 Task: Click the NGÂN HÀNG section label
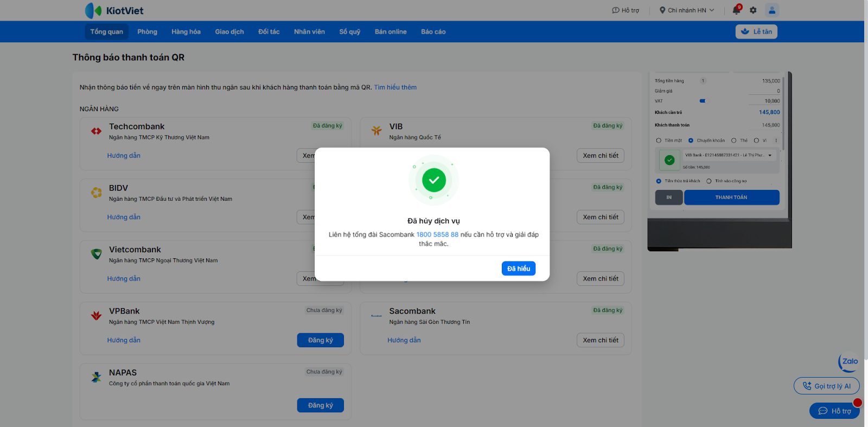coord(99,109)
